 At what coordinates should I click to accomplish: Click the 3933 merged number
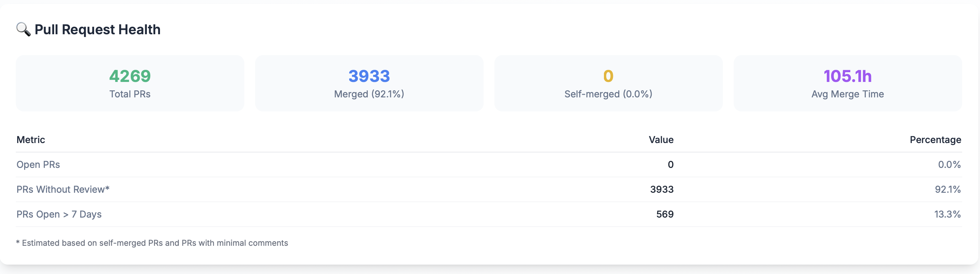(369, 76)
